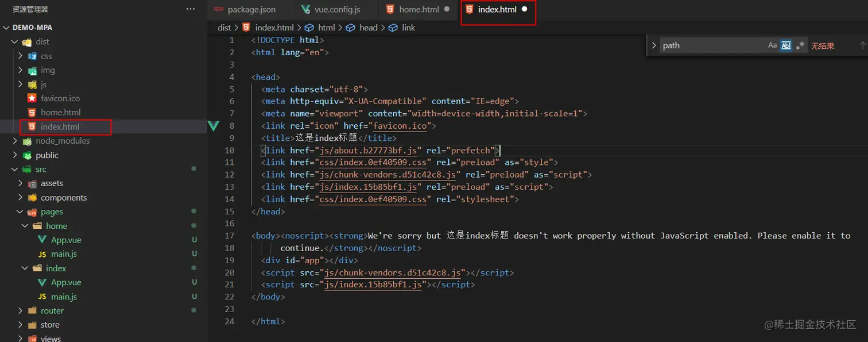868x342 pixels.
Task: Expand the js folder chevron
Action: pyautogui.click(x=20, y=84)
